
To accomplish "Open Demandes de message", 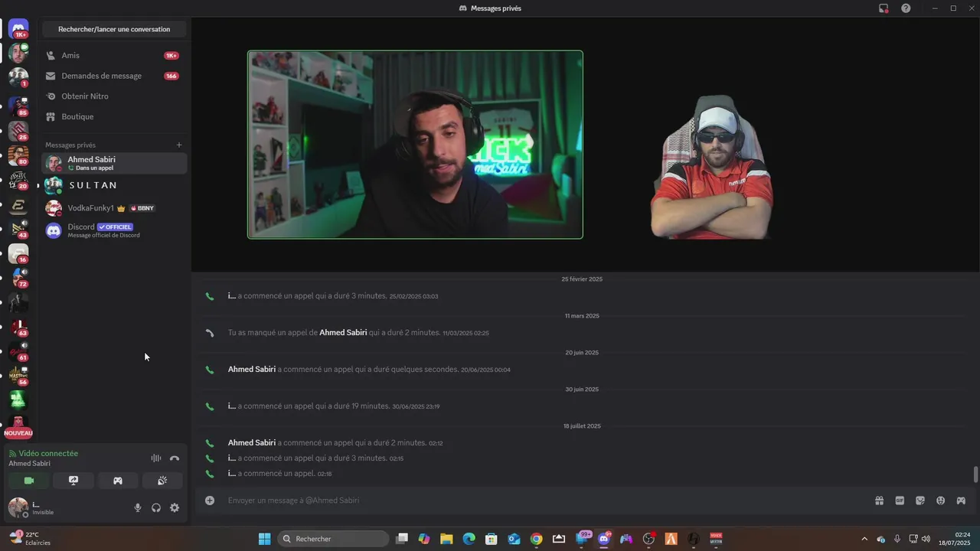I will tap(114, 76).
